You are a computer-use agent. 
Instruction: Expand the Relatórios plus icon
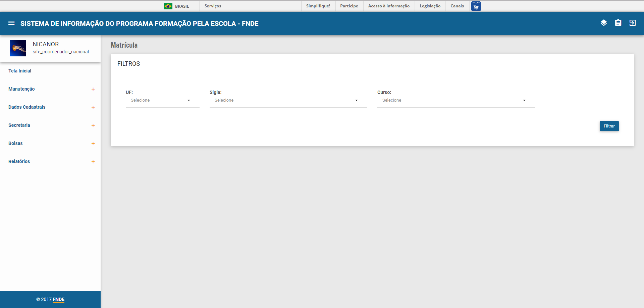click(93, 162)
